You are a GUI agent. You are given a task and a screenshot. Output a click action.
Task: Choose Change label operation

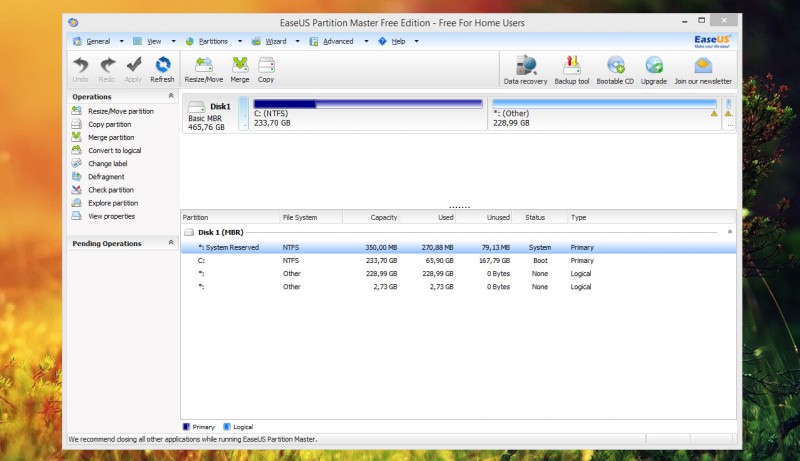tap(107, 164)
